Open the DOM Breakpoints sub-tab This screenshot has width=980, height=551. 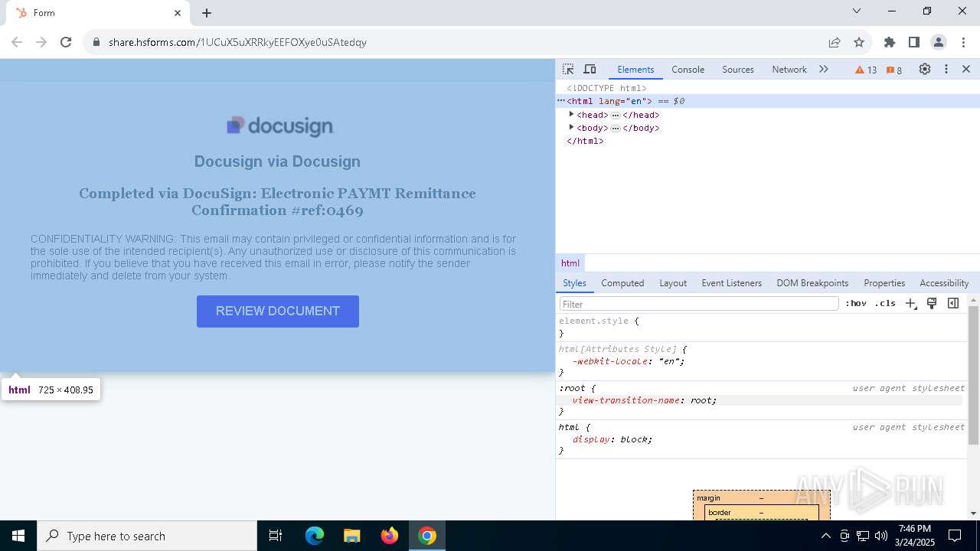(812, 283)
